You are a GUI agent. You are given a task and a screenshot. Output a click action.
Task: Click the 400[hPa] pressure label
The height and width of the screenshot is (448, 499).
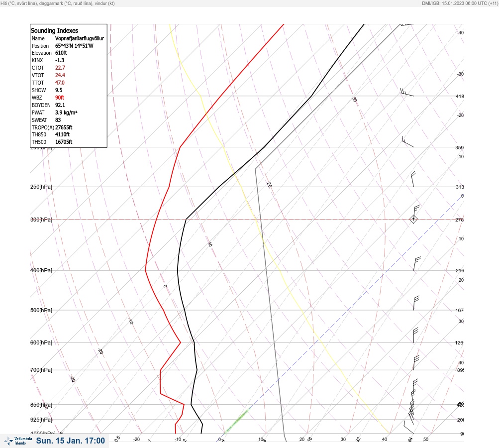pyautogui.click(x=41, y=270)
